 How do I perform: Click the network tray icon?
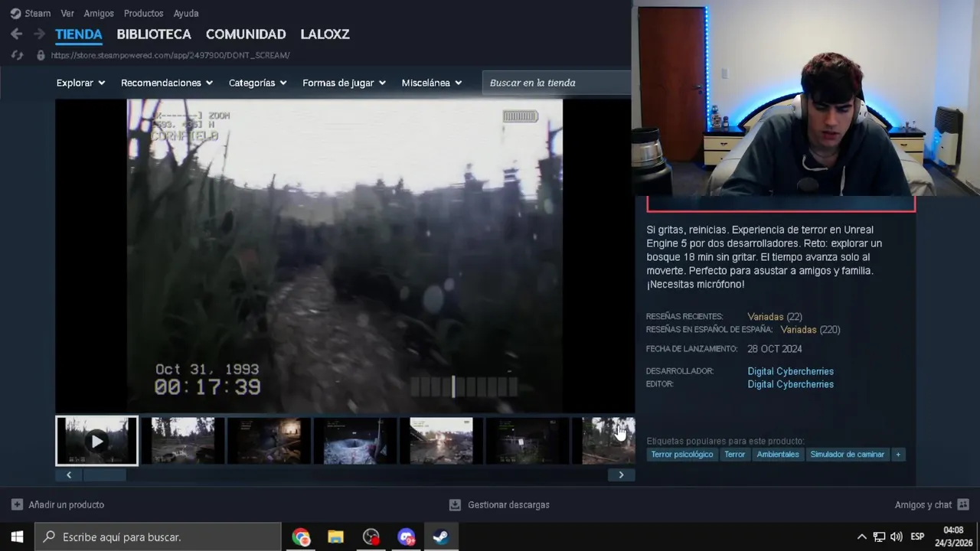[879, 537]
